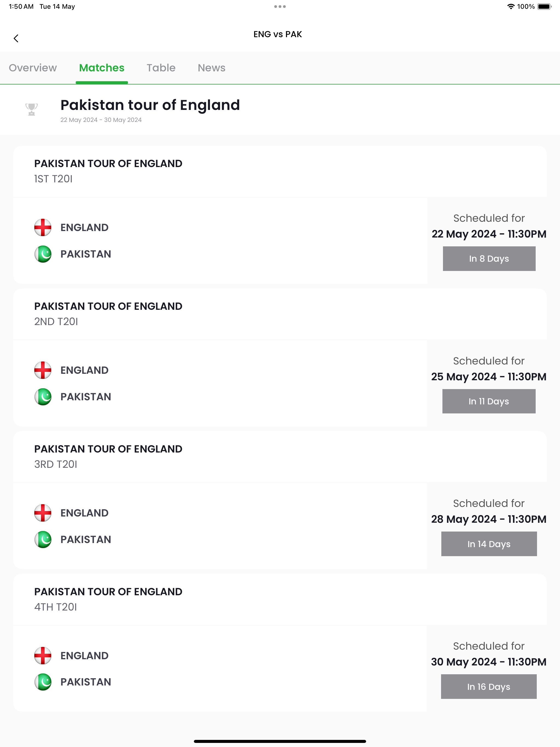Tap England flag in 4th T20I
Screen dimensions: 560x747
pyautogui.click(x=43, y=655)
